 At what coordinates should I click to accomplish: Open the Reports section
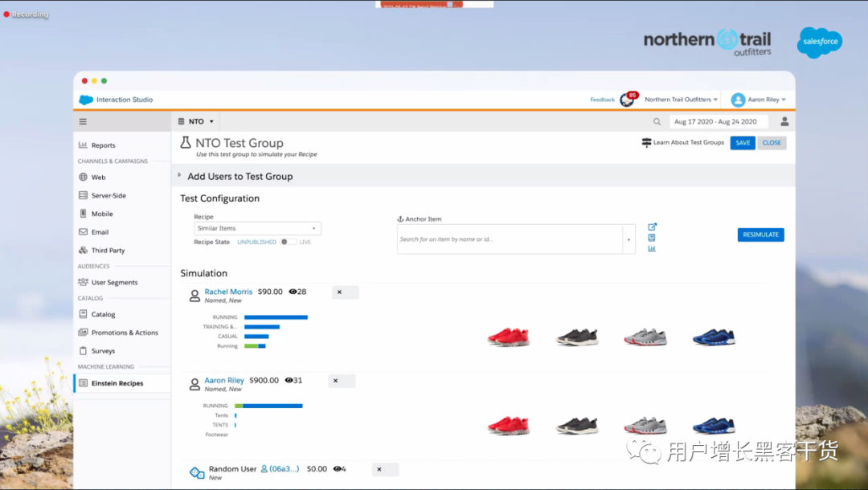[x=103, y=145]
